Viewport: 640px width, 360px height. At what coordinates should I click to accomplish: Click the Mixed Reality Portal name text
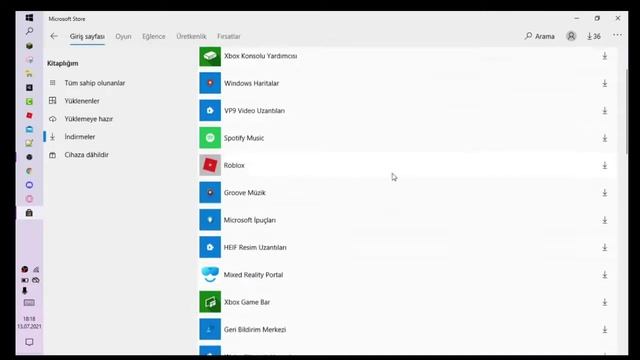pos(253,275)
